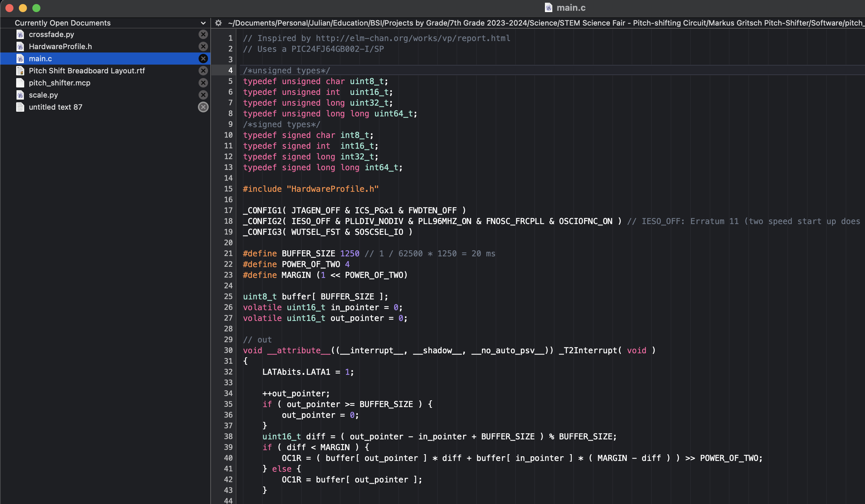
Task: Open pitch_shifter.mcp in the sidebar
Action: 59,83
